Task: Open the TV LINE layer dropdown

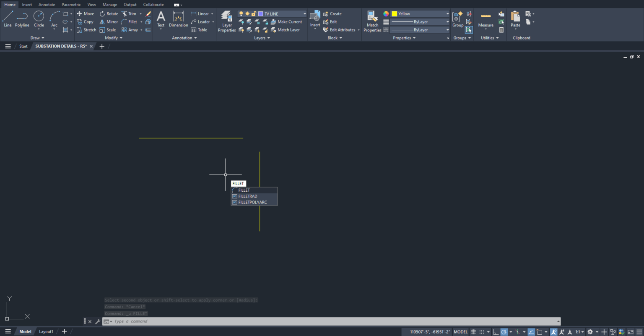Action: click(304, 13)
